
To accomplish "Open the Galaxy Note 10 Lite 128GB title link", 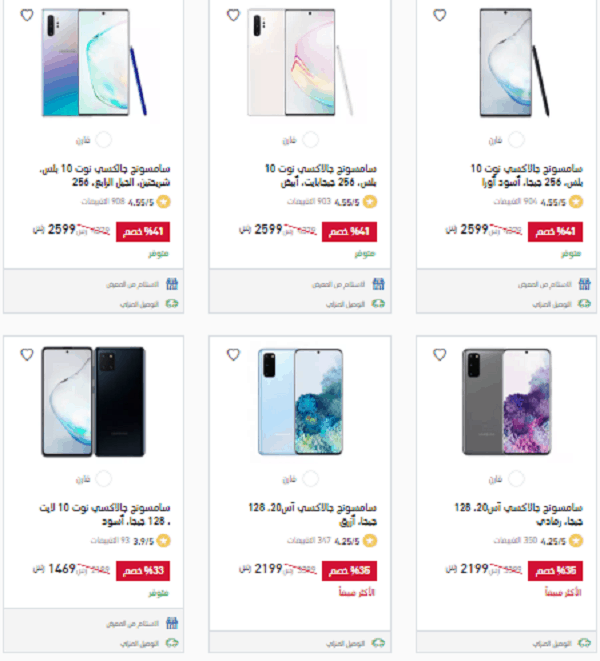I will (x=105, y=514).
